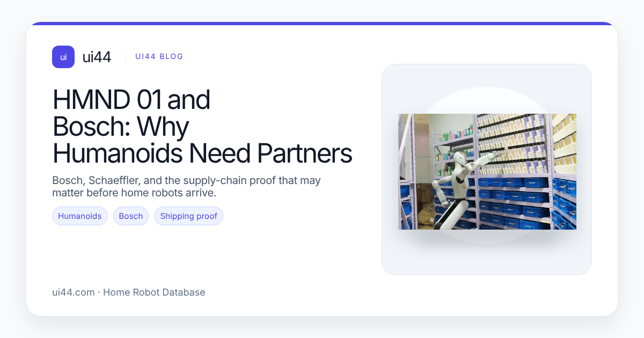Viewport: 644px width, 338px height.
Task: Select the Shipping proof tag
Action: click(188, 216)
